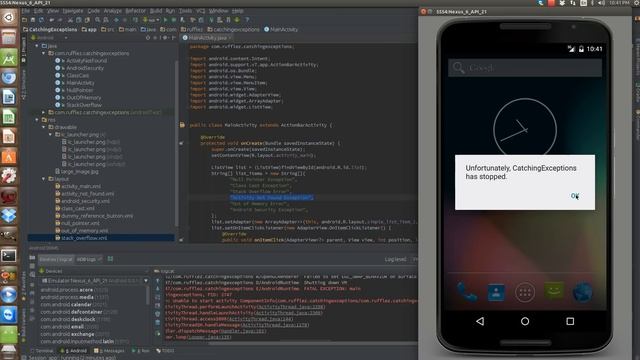Screen dimensions: 640x360
Task: Open dummy_reference_button.xml layout file
Action: click(x=97, y=216)
